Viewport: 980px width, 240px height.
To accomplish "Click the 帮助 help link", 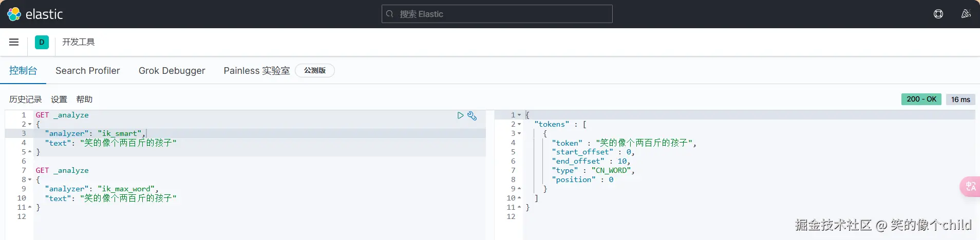I will click(84, 99).
